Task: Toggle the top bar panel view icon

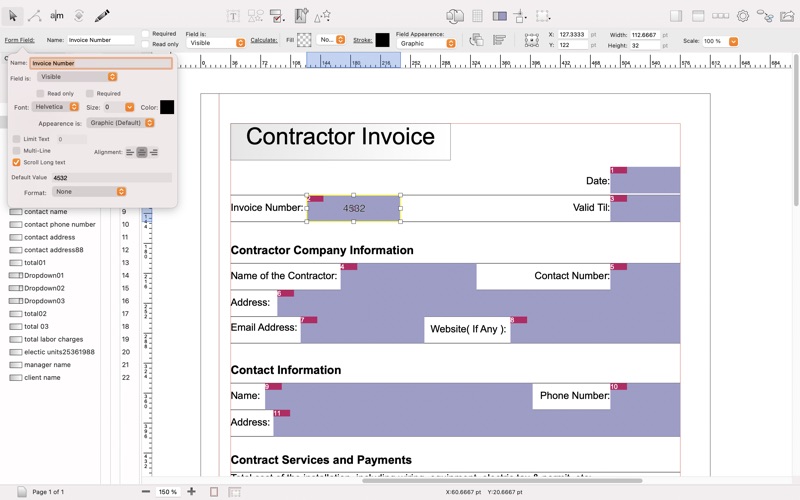Action: point(698,16)
